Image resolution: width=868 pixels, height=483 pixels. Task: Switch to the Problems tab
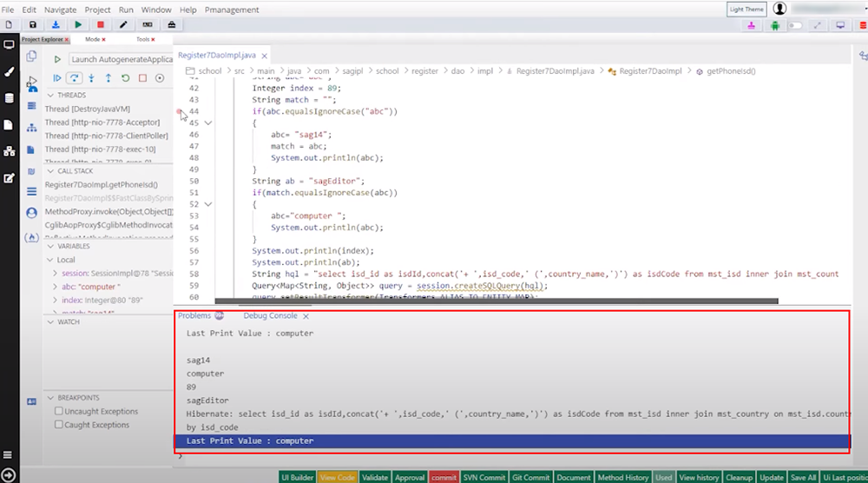pos(194,315)
